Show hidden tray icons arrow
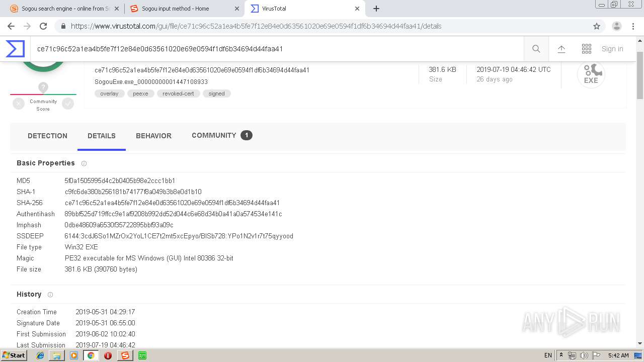The width and height of the screenshot is (644, 362). (x=561, y=355)
